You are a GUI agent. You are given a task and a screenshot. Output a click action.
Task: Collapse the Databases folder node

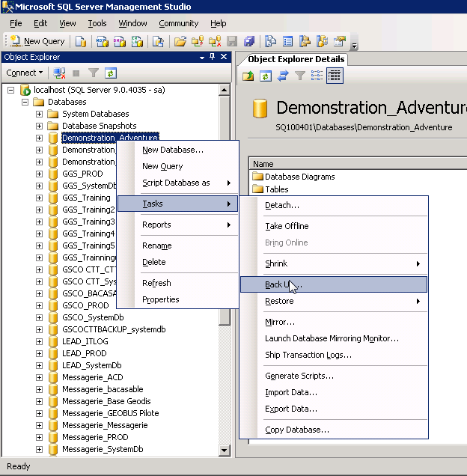[25, 102]
